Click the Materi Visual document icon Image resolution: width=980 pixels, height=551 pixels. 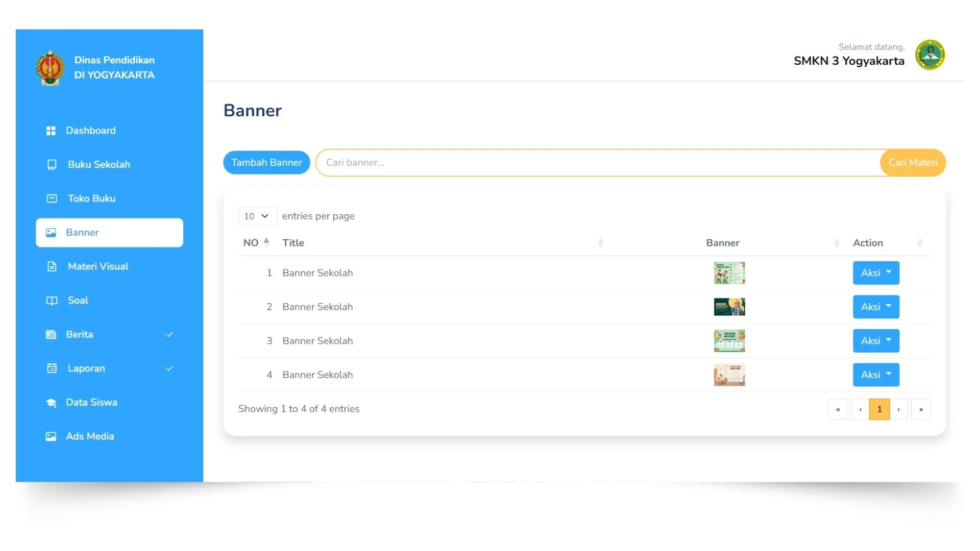point(52,266)
